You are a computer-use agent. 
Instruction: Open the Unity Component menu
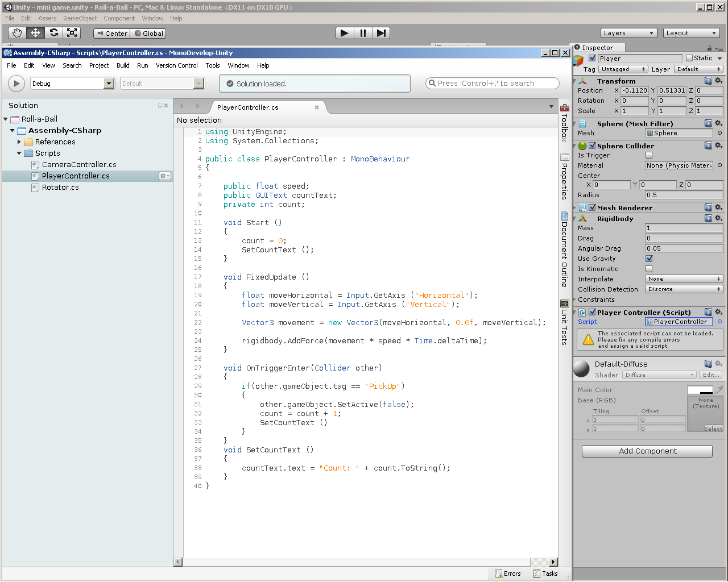pos(119,18)
